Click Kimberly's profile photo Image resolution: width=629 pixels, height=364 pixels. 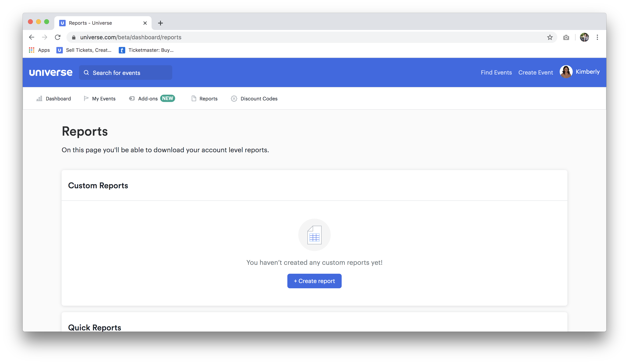point(566,72)
